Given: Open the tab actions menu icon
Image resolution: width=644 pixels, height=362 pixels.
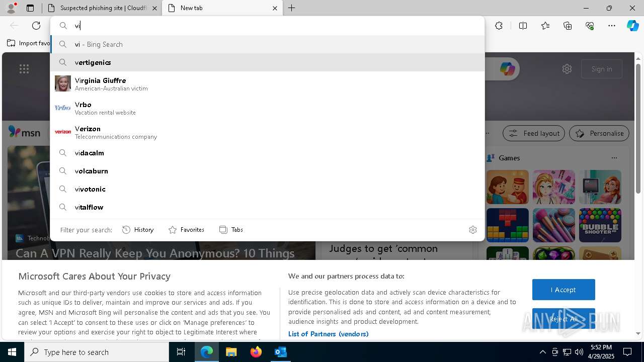Looking at the screenshot, I should click(30, 8).
